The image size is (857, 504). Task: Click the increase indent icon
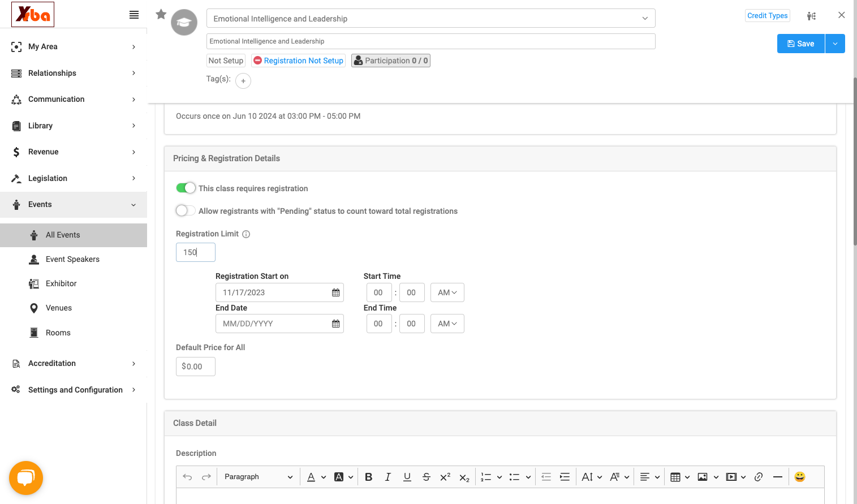click(565, 477)
